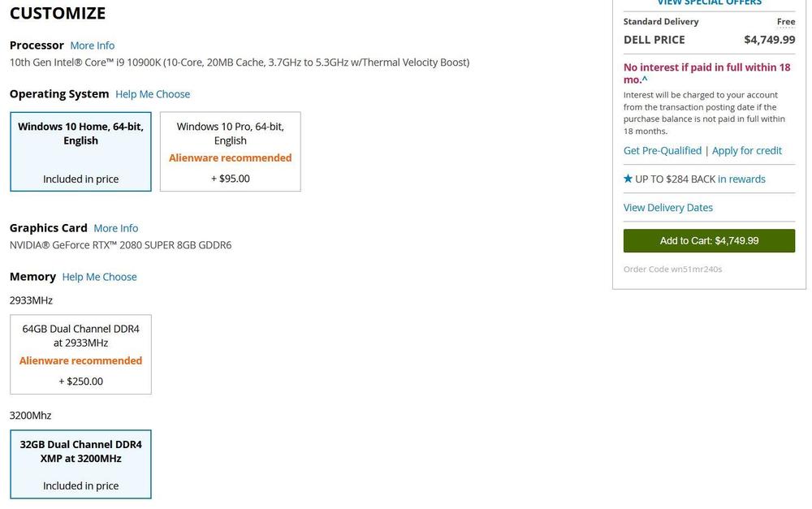This screenshot has width=812, height=509.
Task: Open Graphics Card More Info link
Action: (x=115, y=228)
